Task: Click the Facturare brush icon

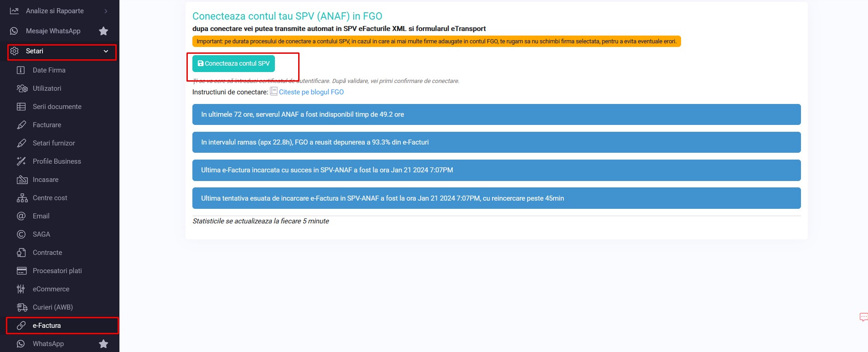Action: click(x=21, y=125)
